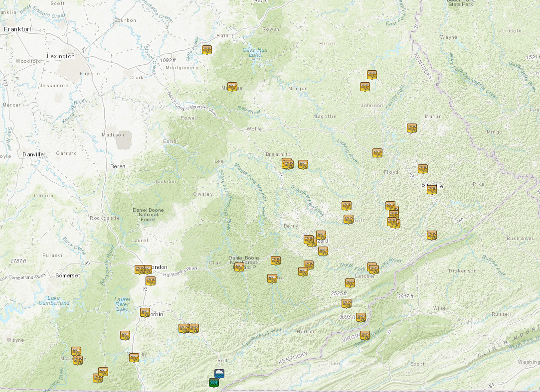Select the upper wind marker over the McCreary label
The width and height of the screenshot is (540, 392).
(x=76, y=351)
